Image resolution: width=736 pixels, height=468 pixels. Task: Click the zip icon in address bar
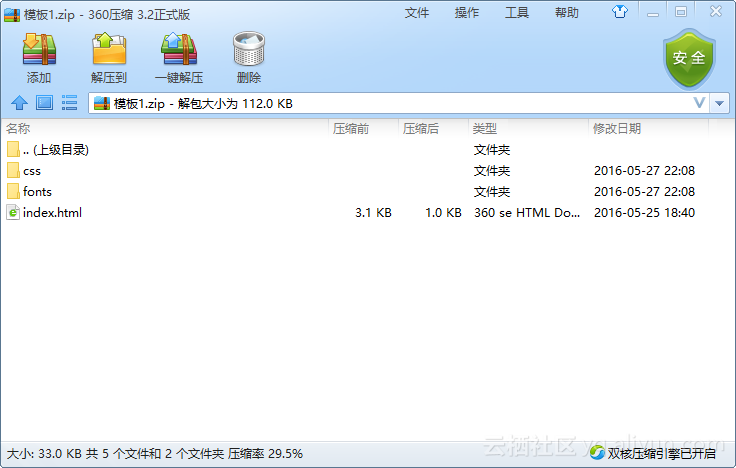(x=102, y=103)
